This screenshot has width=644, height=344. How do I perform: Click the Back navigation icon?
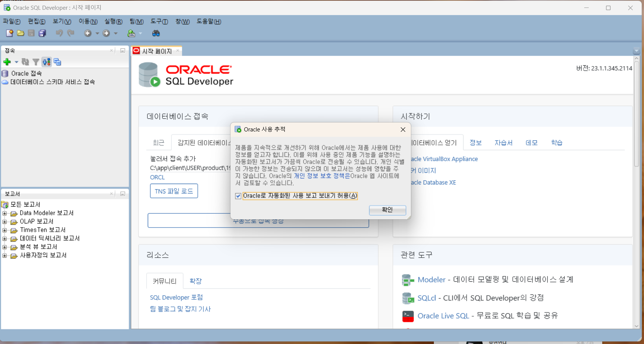click(x=88, y=33)
